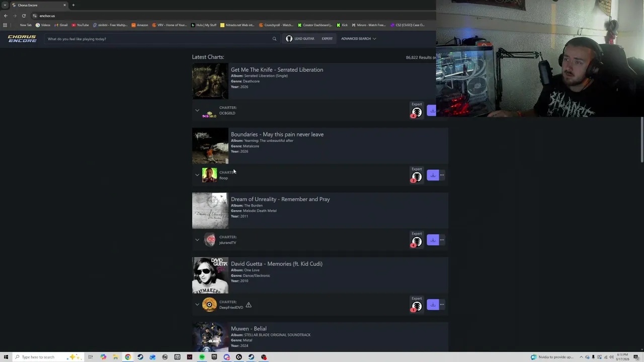
Task: Download the Get Me The Knife chart
Action: click(x=432, y=111)
